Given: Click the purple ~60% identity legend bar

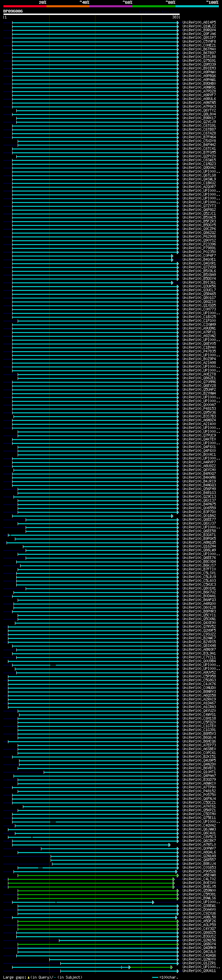Looking at the screenshot, I should point(111,7).
